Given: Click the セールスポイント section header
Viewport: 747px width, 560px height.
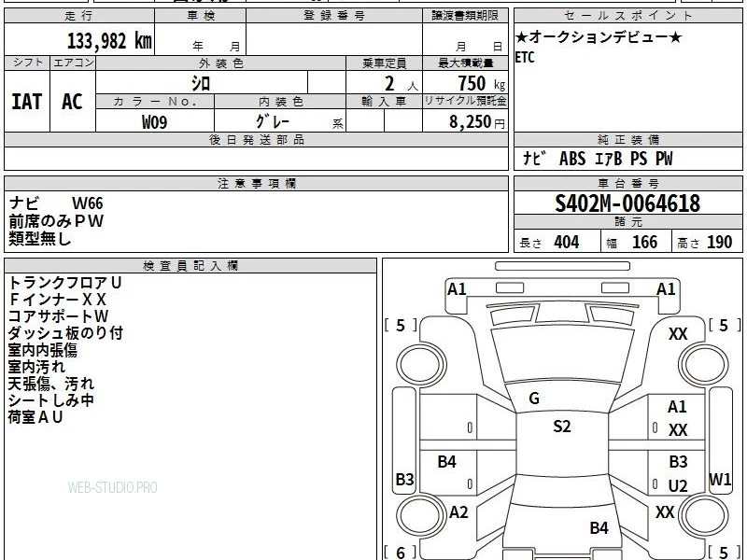Looking at the screenshot, I should [627, 16].
